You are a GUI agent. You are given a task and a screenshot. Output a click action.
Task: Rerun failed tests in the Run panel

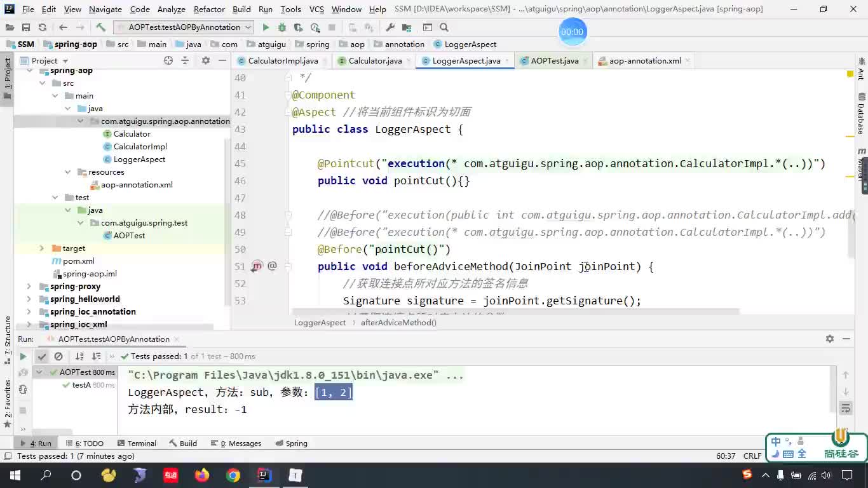23,373
